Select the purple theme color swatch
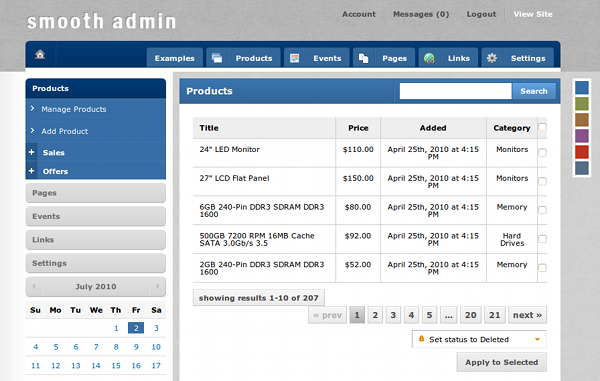Image resolution: width=600 pixels, height=381 pixels. 582,136
